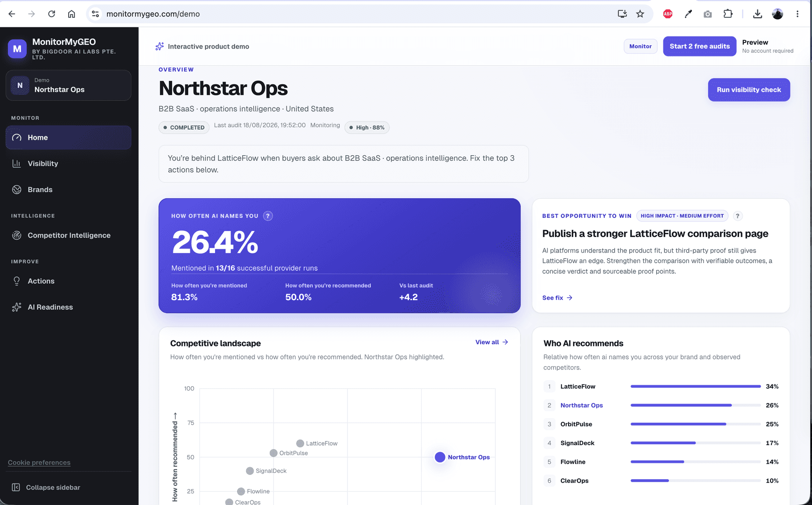This screenshot has height=505, width=812.
Task: Click the browser forward arrow
Action: [x=31, y=14]
